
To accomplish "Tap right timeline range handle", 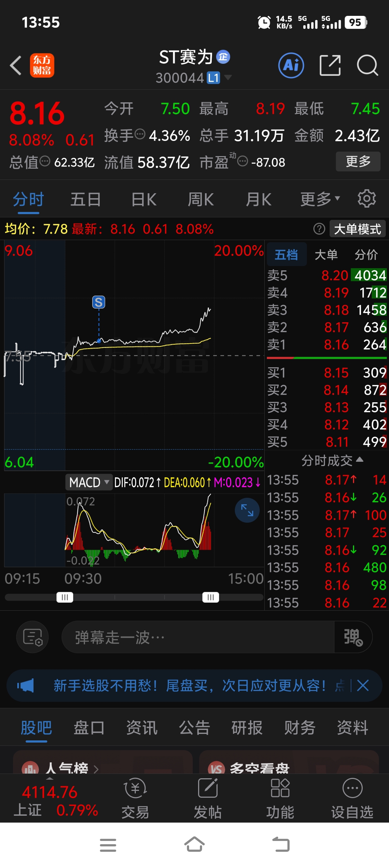I will 211,597.
